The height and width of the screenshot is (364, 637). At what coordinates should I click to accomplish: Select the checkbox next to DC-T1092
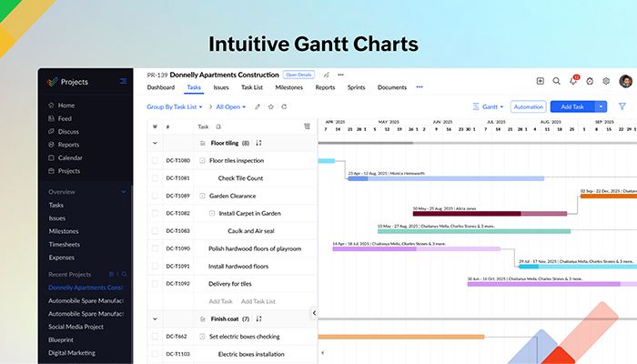pyautogui.click(x=155, y=284)
